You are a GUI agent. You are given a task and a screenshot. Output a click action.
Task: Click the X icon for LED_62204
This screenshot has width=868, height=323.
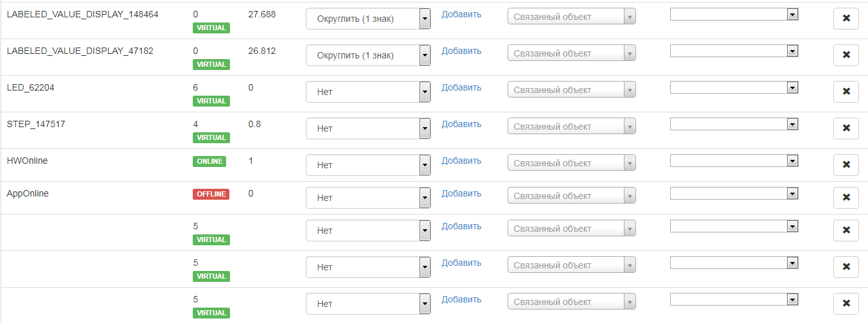[846, 92]
